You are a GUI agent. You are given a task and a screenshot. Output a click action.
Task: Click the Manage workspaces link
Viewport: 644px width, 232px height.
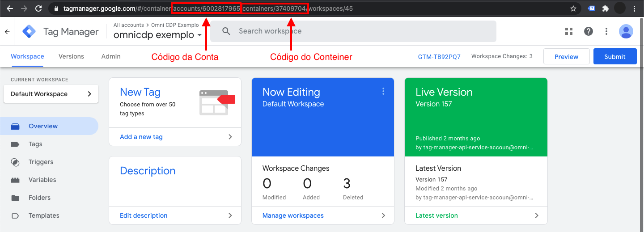[293, 215]
